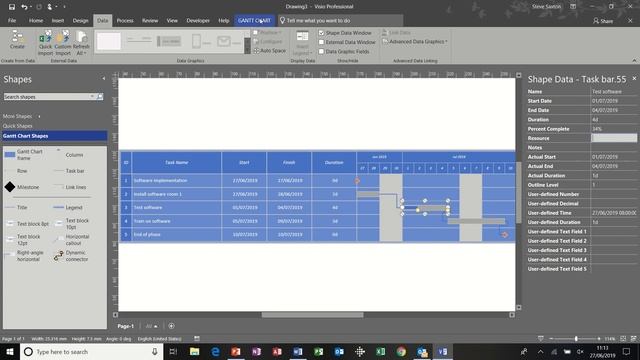Click the Quick Import icon
Viewport: 640px width, 360px height.
(45, 43)
